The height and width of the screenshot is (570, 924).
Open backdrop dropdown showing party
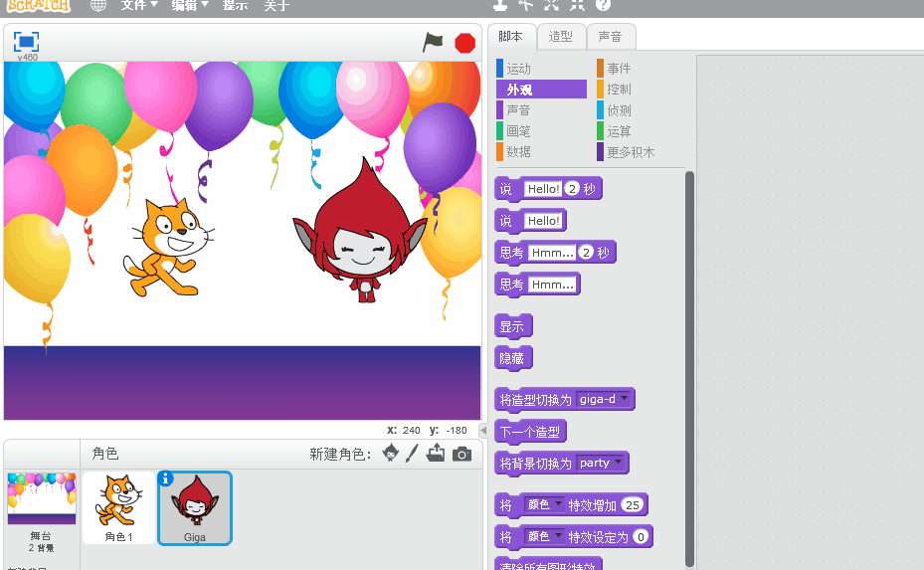pyautogui.click(x=601, y=463)
